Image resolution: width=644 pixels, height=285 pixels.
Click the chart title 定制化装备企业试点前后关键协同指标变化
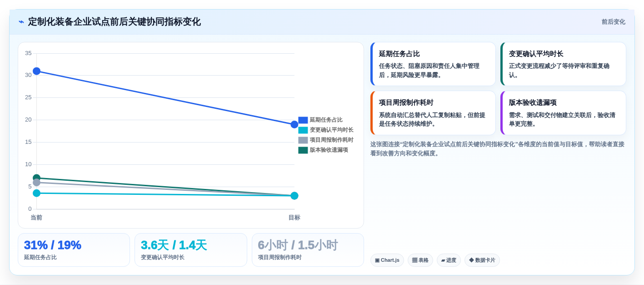pyautogui.click(x=114, y=22)
